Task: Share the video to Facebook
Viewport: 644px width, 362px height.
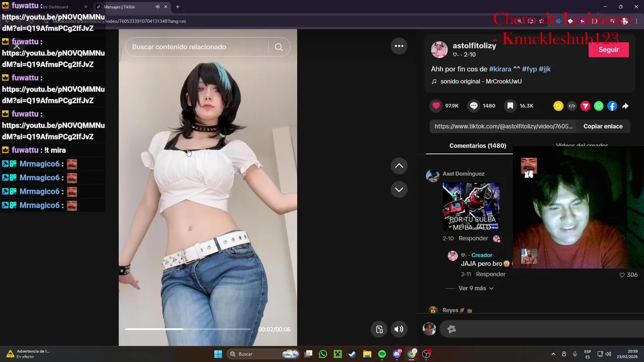Action: 612,106
